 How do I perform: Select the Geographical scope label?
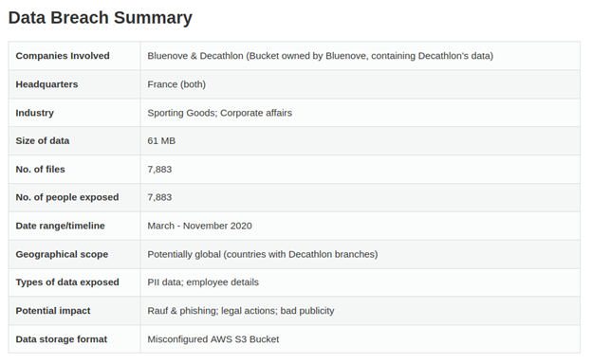pos(62,254)
